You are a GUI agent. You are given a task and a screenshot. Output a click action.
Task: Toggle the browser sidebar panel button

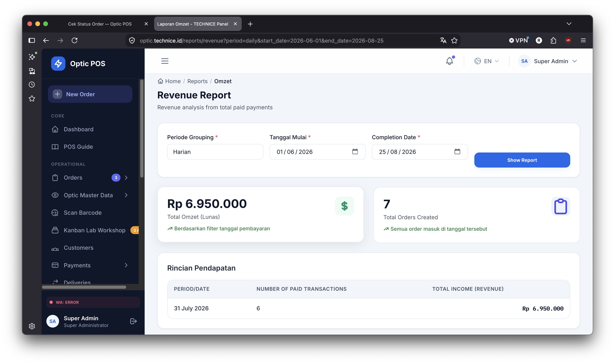(32, 40)
